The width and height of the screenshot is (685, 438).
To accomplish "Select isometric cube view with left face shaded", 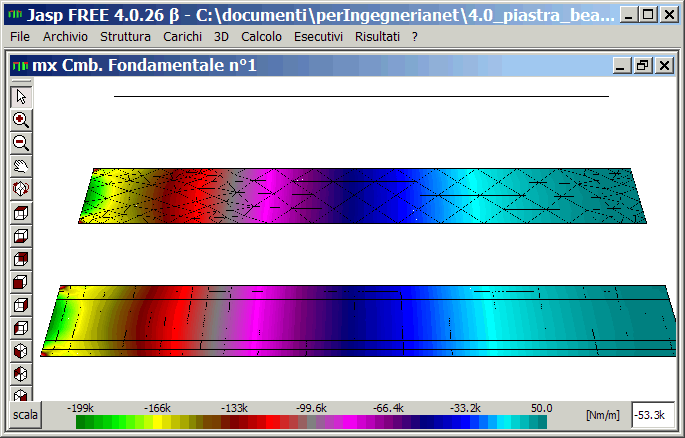I will point(21,351).
